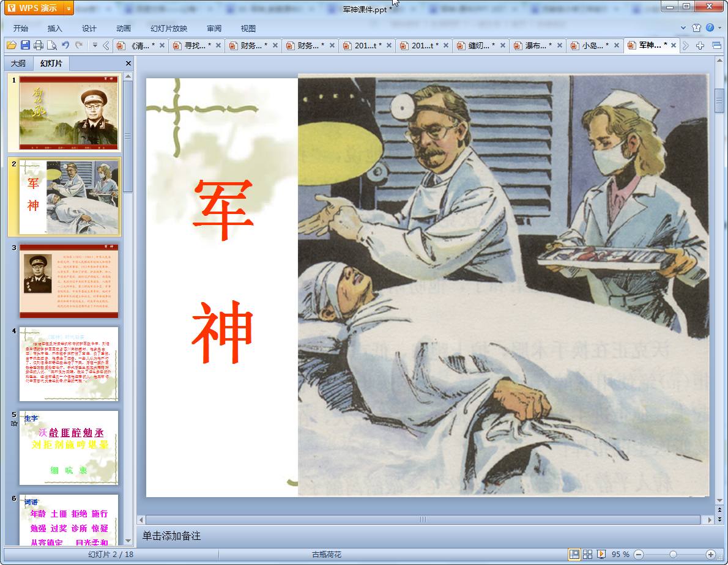Click the Open folder icon in toolbar
This screenshot has width=728, height=565.
click(12, 45)
